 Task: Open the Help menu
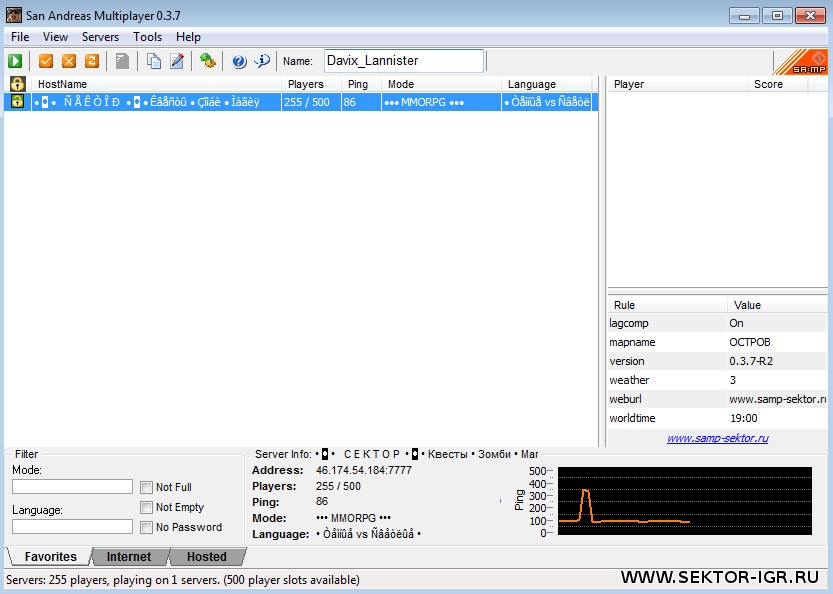(x=188, y=37)
